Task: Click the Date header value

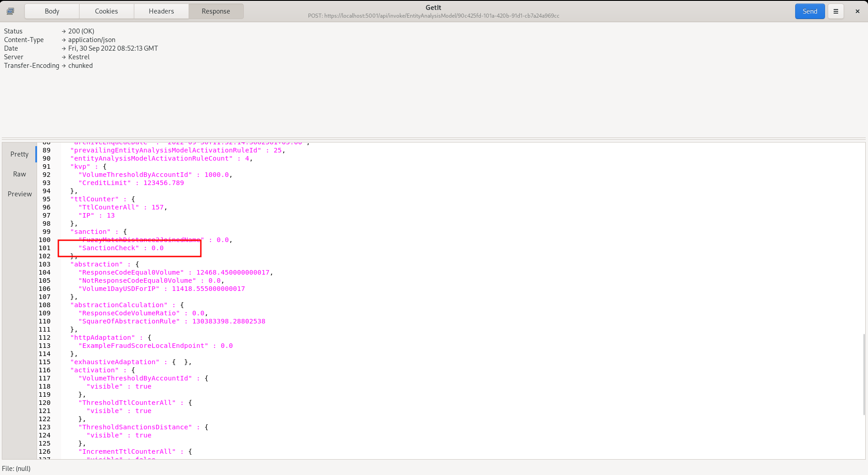Action: pos(113,48)
